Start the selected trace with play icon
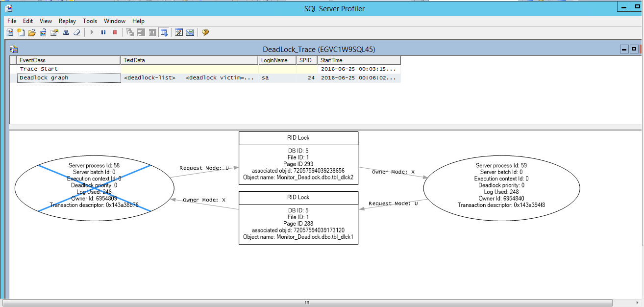The width and height of the screenshot is (644, 307). tap(92, 32)
